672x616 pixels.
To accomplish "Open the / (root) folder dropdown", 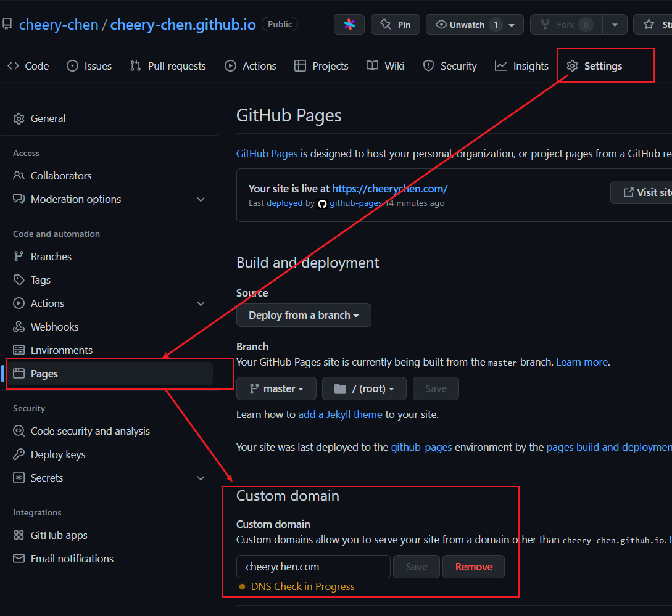I will click(364, 388).
